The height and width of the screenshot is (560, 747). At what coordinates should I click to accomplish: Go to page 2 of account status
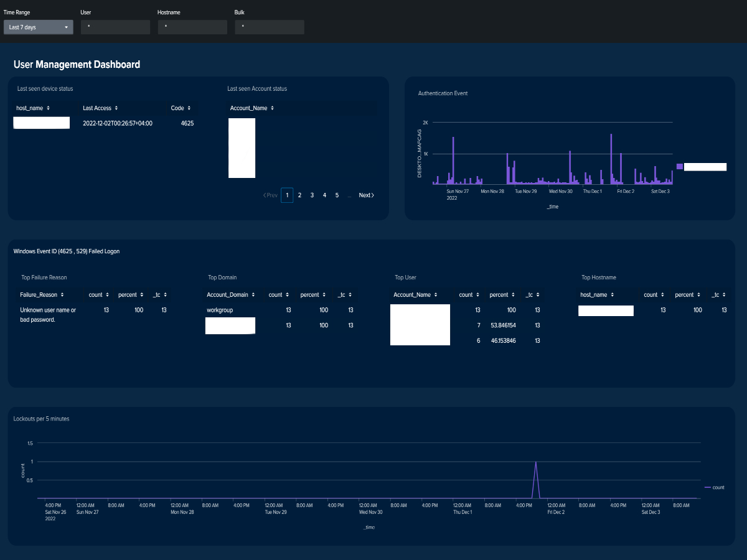pos(299,195)
